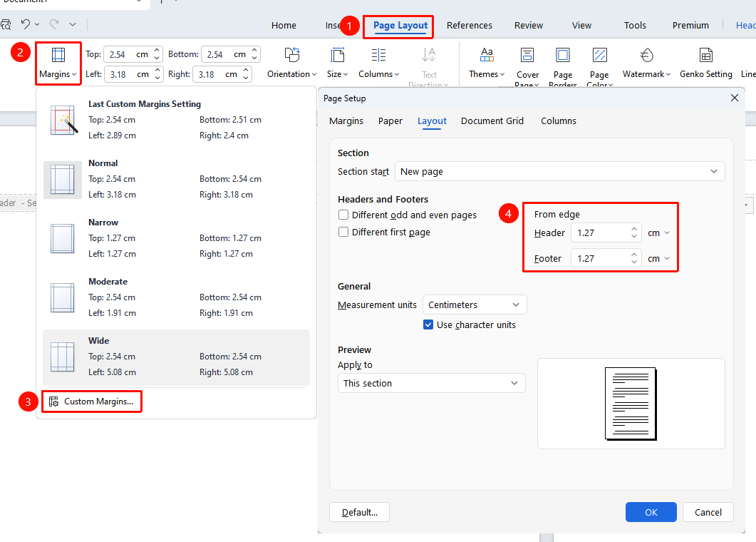Switch to the Paper tab
Image resolution: width=756 pixels, height=542 pixels.
[390, 121]
